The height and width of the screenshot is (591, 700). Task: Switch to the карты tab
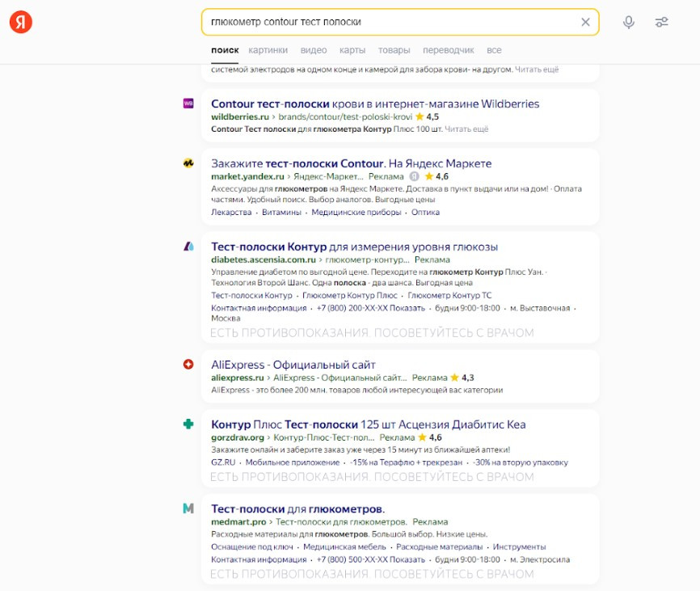[352, 50]
